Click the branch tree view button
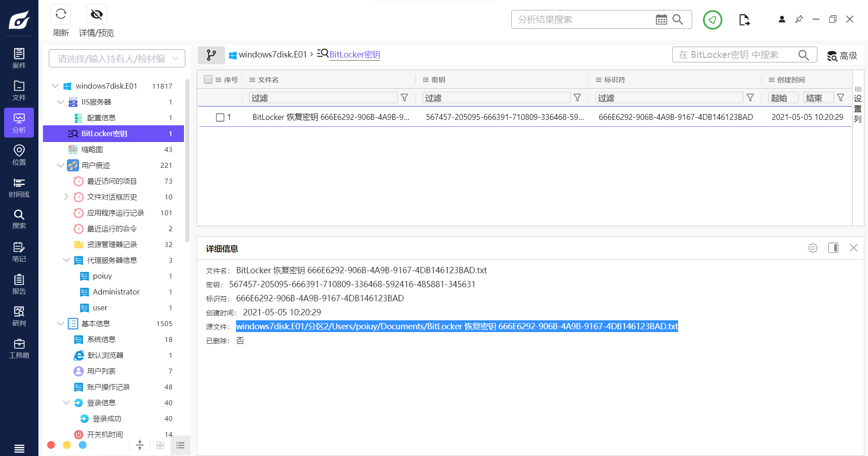 (211, 55)
